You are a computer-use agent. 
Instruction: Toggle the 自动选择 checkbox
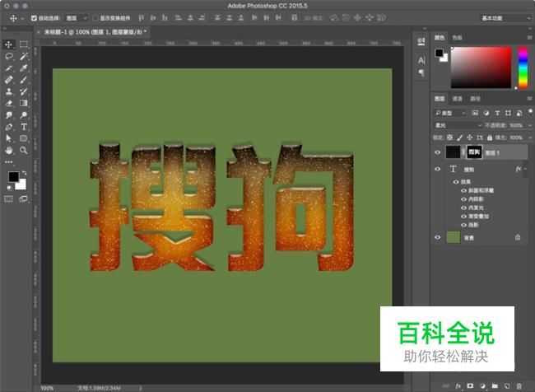pos(34,18)
